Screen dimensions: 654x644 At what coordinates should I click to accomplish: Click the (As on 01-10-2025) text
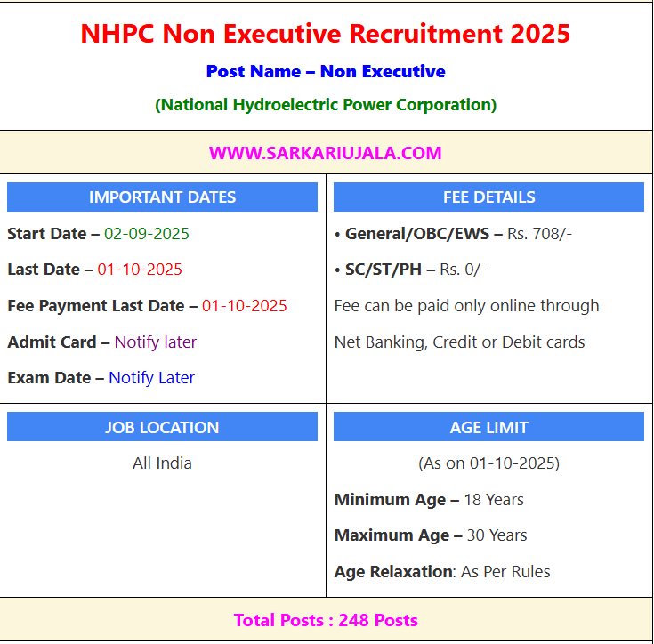click(488, 463)
